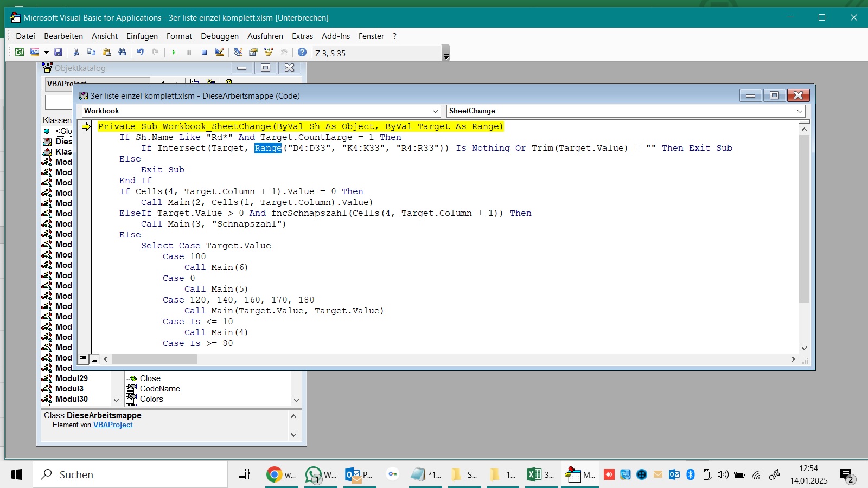Screen dimensions: 868x488
Task: Cut selection with the scissors icon
Action: [x=76, y=52]
